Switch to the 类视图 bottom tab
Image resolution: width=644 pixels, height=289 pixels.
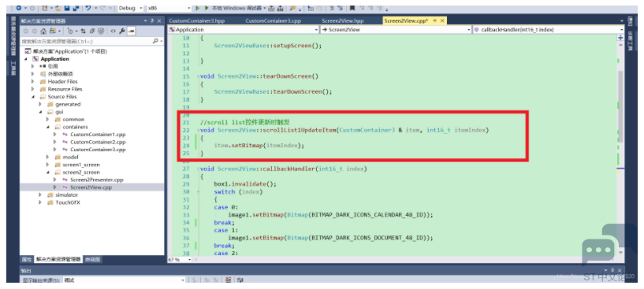pyautogui.click(x=92, y=259)
